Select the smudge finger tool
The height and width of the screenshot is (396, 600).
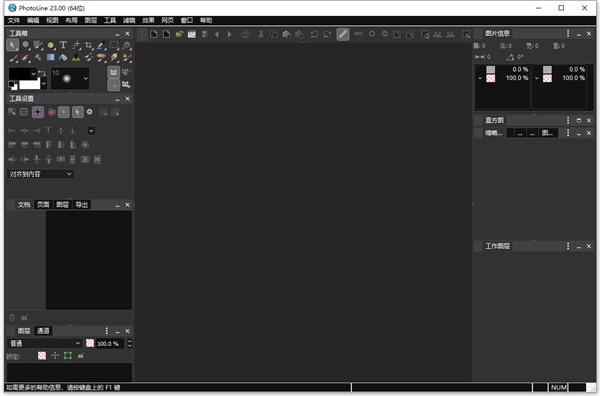[x=114, y=58]
